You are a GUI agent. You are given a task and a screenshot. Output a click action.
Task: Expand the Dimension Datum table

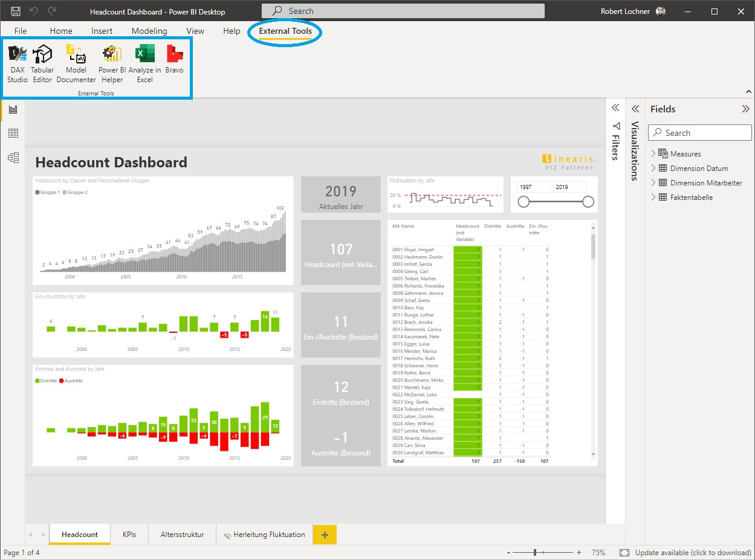653,168
